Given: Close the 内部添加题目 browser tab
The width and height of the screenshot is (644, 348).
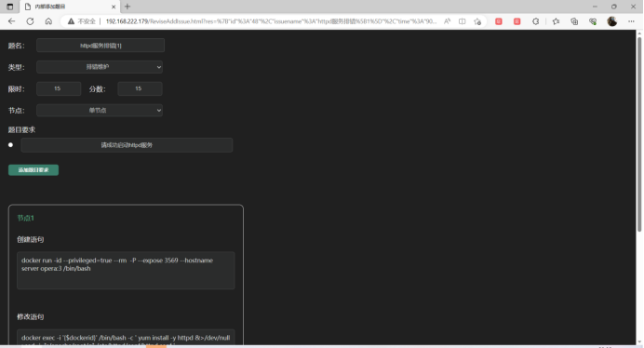Looking at the screenshot, I should [x=114, y=7].
